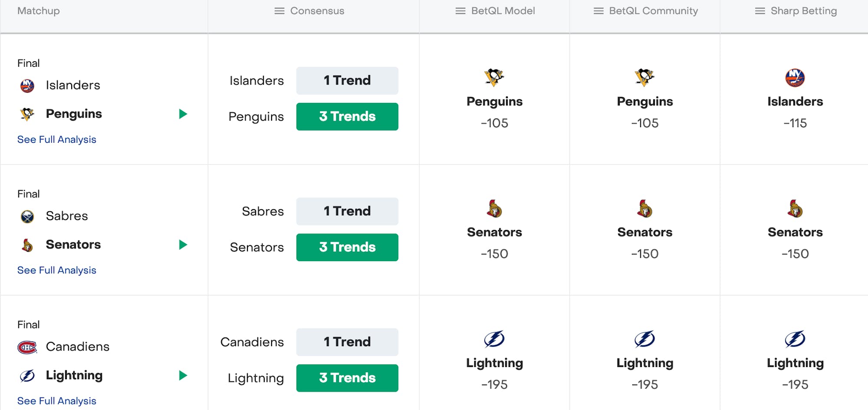
Task: Open the Consensus column menu
Action: point(279,11)
